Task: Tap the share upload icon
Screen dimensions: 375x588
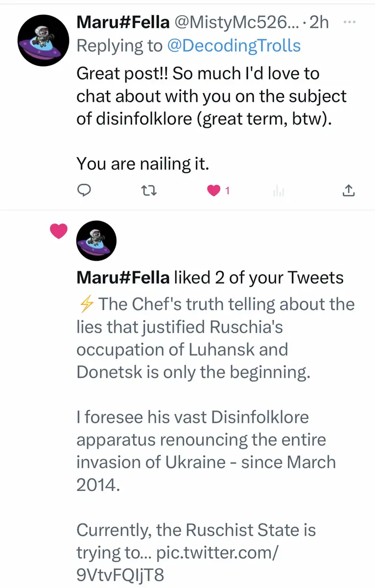Action: (x=348, y=191)
